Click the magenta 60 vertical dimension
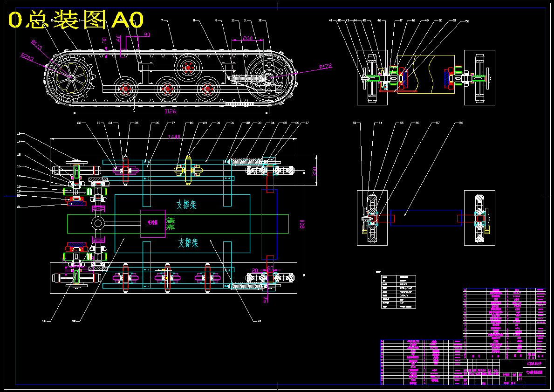The height and width of the screenshot is (392, 554). 119,38
